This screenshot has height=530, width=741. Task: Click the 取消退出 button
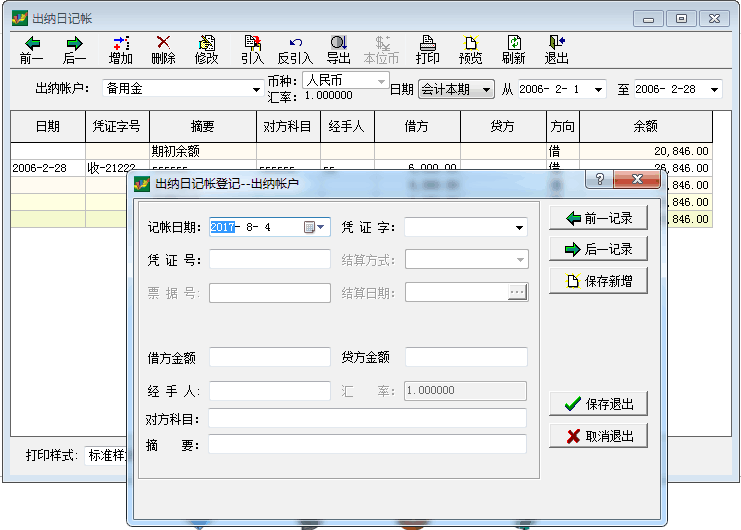pyautogui.click(x=598, y=436)
